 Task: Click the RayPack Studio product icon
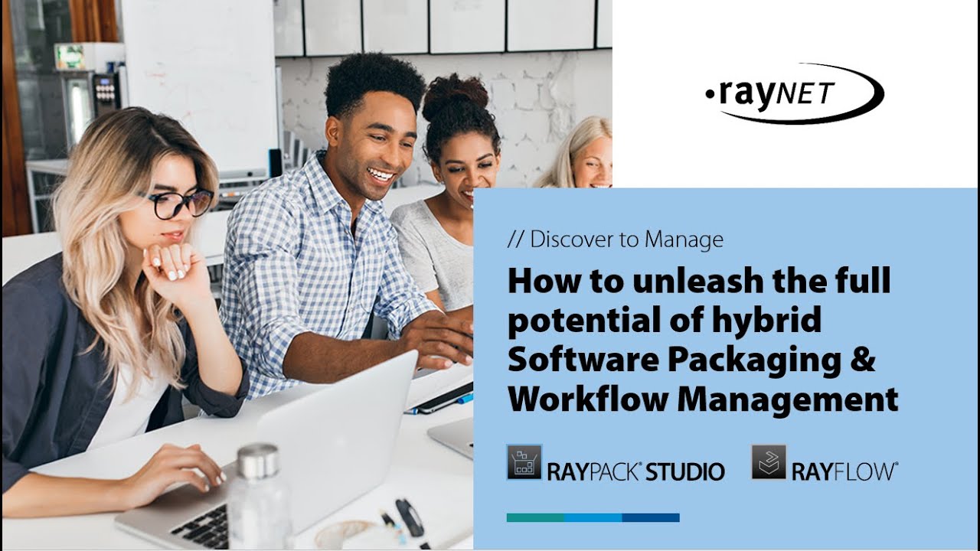tap(524, 462)
